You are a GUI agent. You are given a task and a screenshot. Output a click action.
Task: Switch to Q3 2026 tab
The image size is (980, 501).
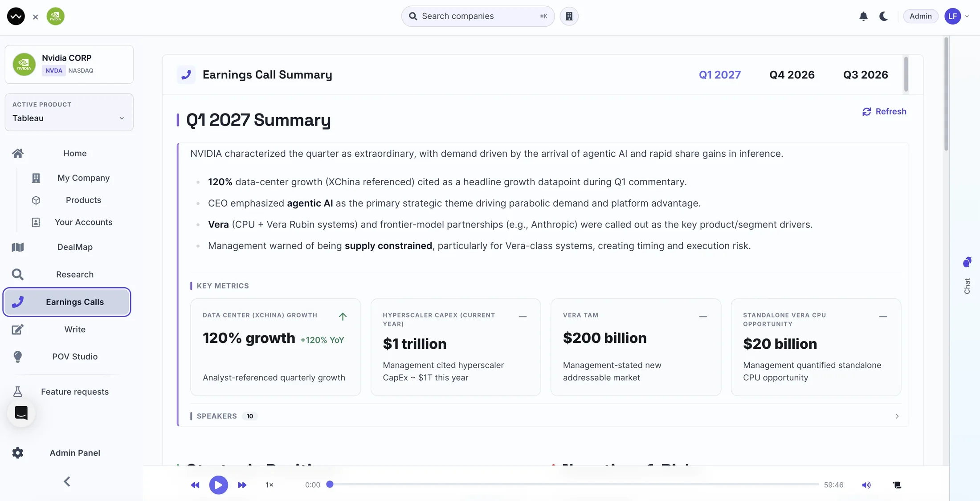point(865,75)
